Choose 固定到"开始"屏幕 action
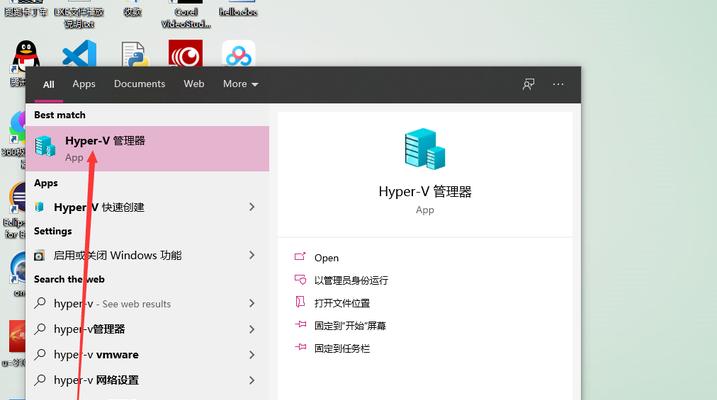Viewport: 717px width, 400px height. (x=350, y=326)
